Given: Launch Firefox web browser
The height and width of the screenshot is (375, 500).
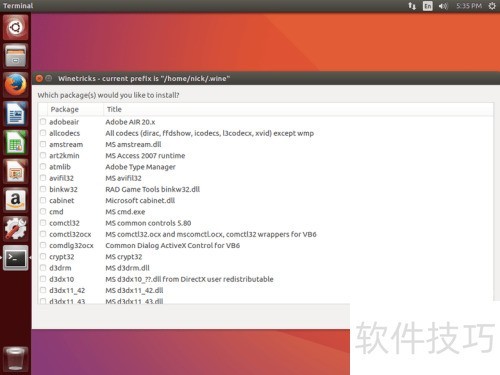Looking at the screenshot, I should tap(15, 85).
